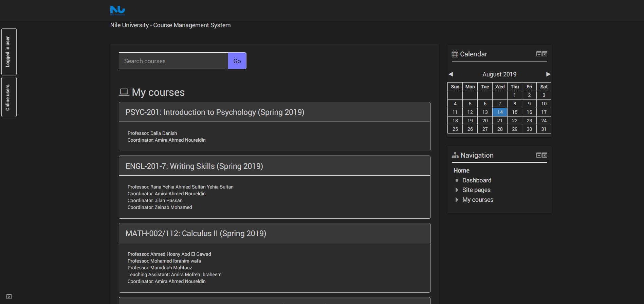Click Professor Rana Yehia Ahmed Sultan entry

tap(180, 187)
